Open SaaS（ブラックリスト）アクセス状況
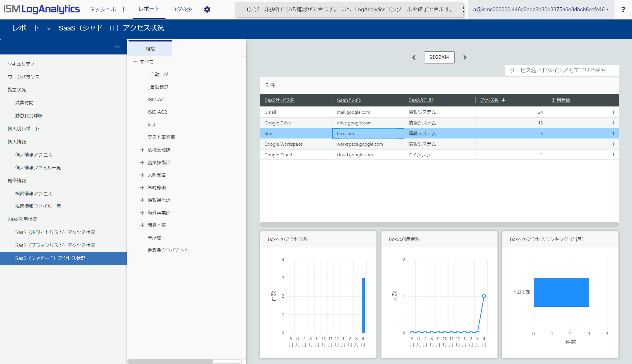The width and height of the screenshot is (632, 364). click(55, 245)
